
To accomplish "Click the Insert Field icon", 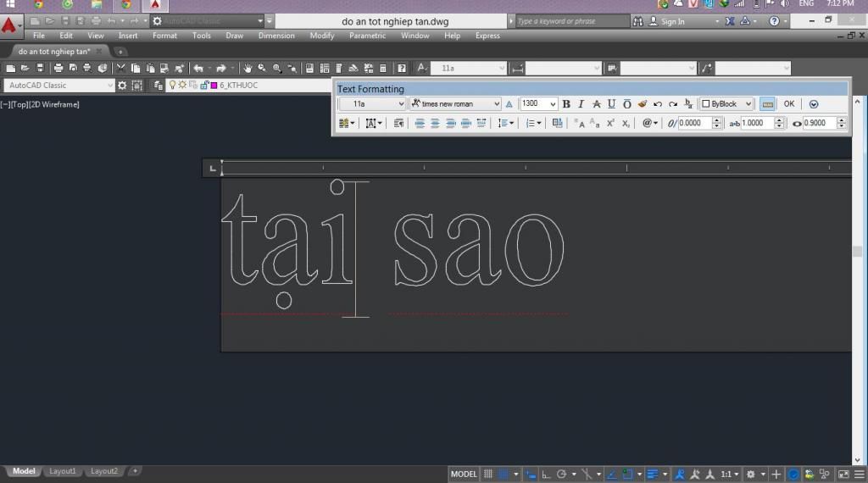I will (x=558, y=123).
